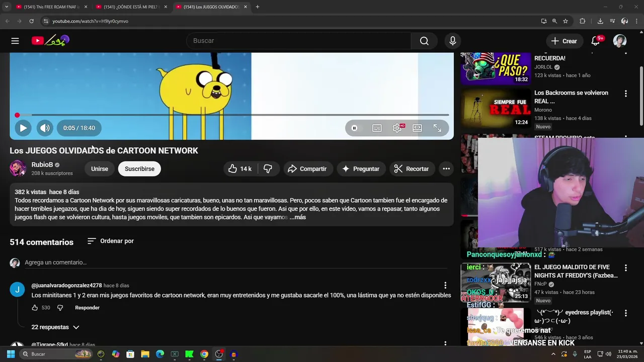Open options menu for juanalvaradogonzalez4278's comment

(445, 286)
